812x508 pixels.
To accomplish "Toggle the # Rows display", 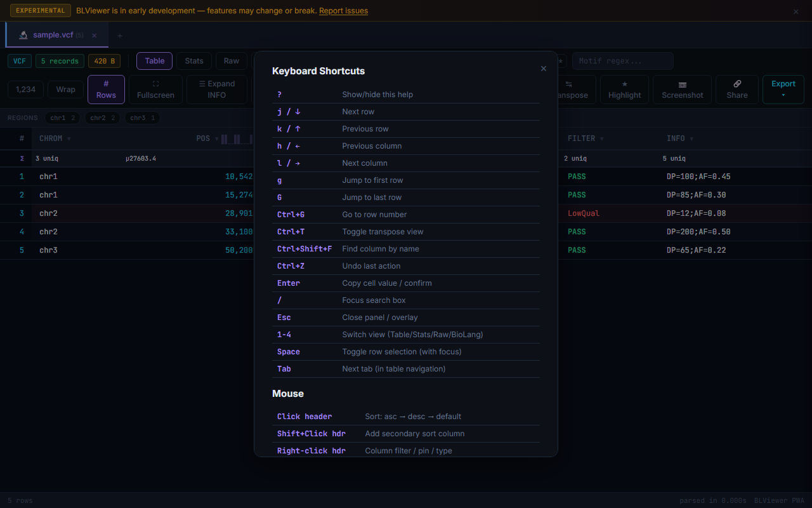I will pos(106,89).
